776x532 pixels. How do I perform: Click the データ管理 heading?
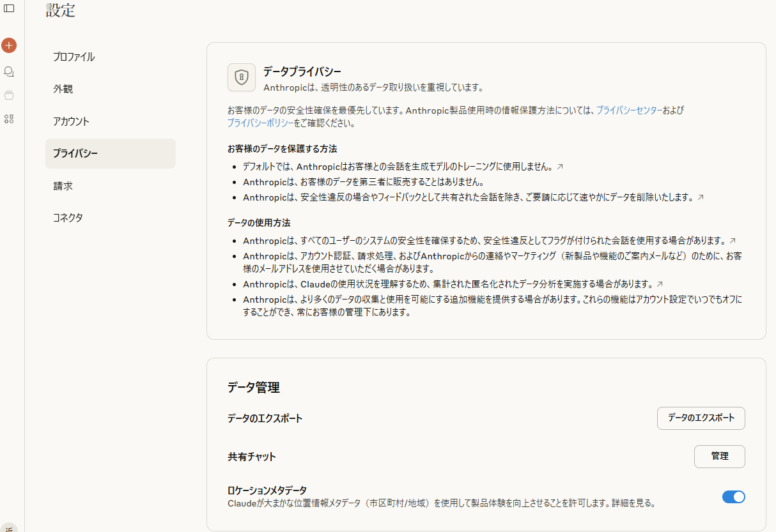pos(254,388)
